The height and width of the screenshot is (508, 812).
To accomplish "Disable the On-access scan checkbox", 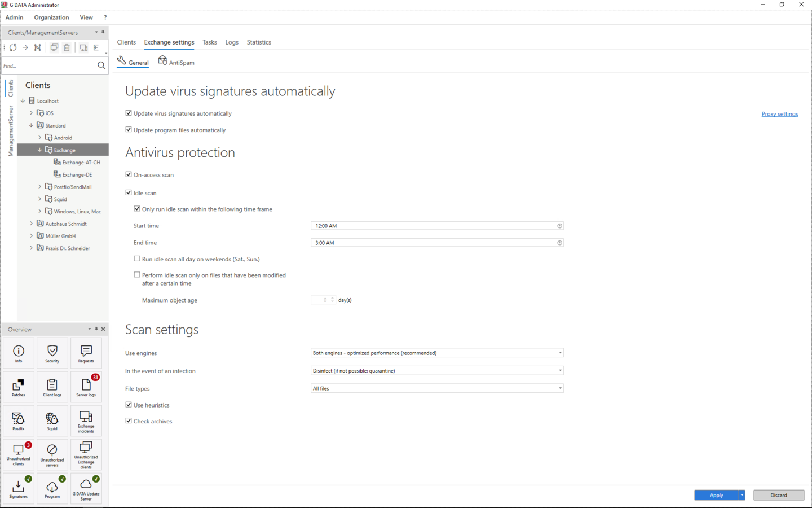I will (129, 174).
